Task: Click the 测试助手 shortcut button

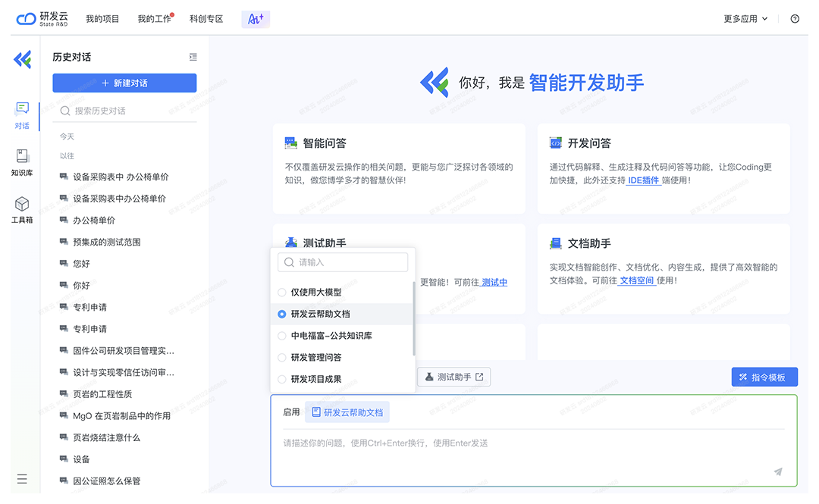Action: [x=454, y=377]
